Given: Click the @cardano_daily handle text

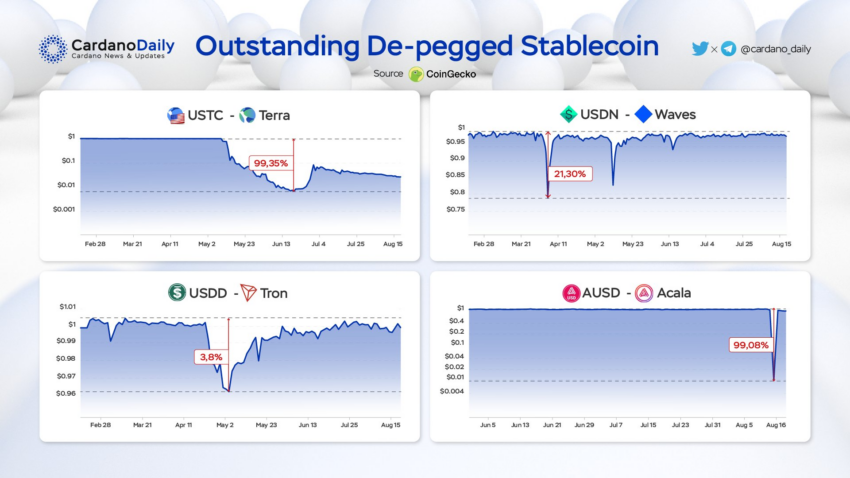Looking at the screenshot, I should 776,49.
